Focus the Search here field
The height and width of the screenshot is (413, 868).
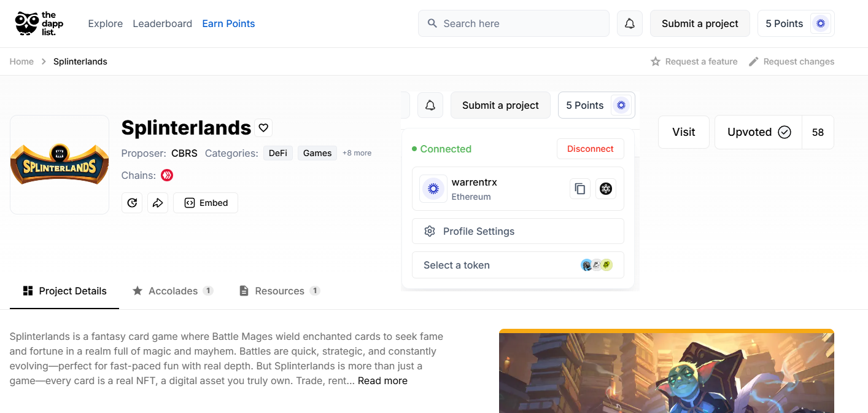[x=514, y=23]
